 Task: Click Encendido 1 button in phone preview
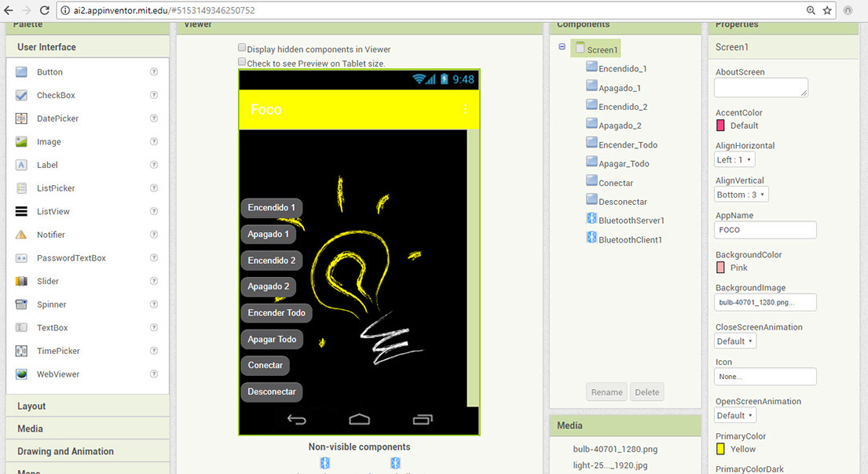pos(271,207)
